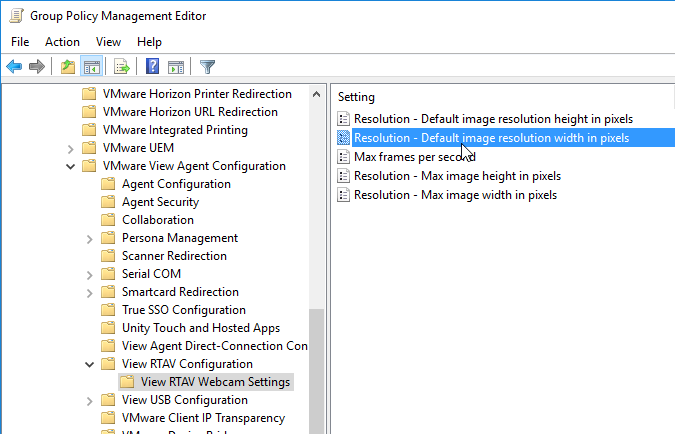
Task: Select VMware Client IP Transparency
Action: [x=204, y=418]
